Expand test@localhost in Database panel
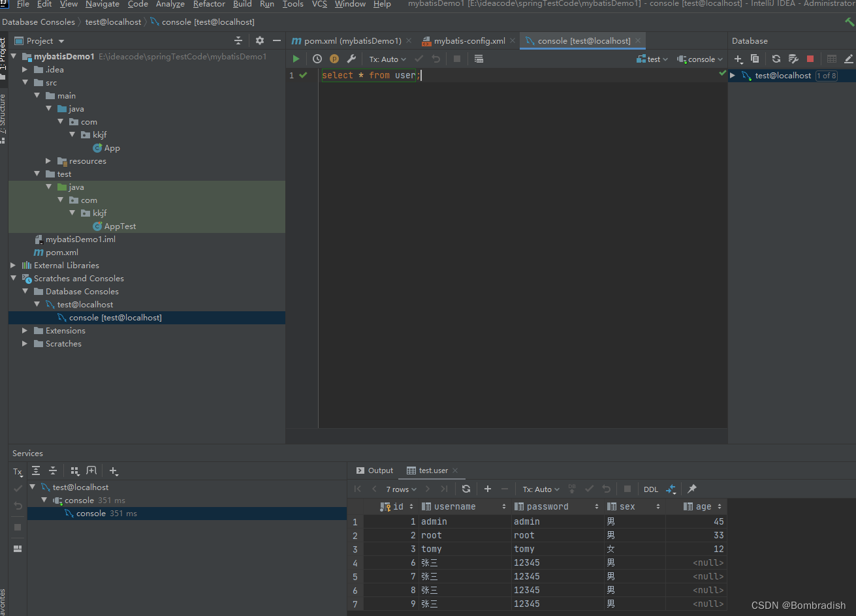 tap(733, 76)
